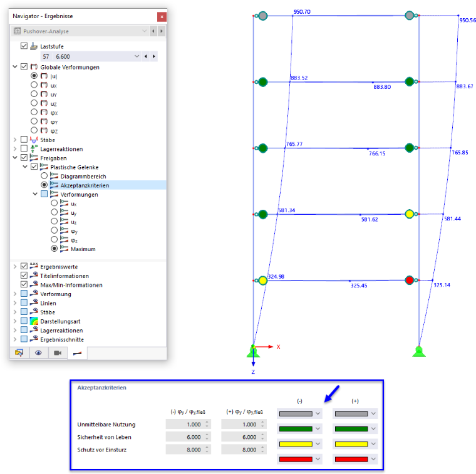This screenshot has height=474, width=476.
Task: Select the results tab at navigator bottom
Action: pyautogui.click(x=77, y=353)
